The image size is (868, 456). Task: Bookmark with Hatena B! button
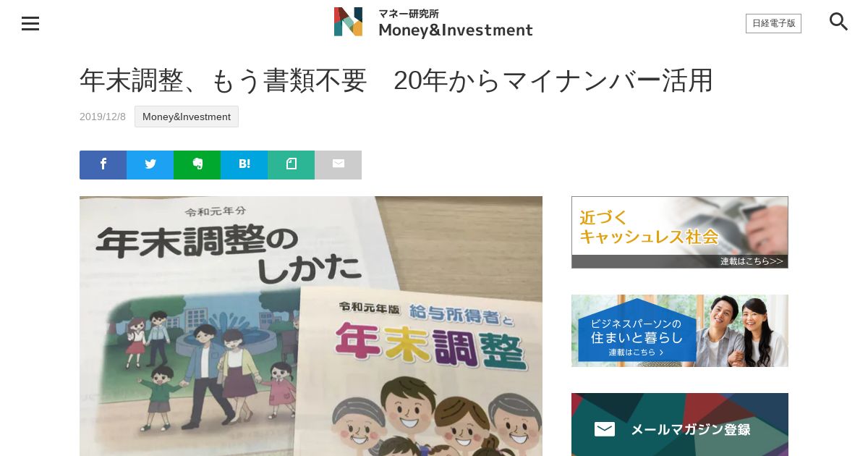(244, 164)
